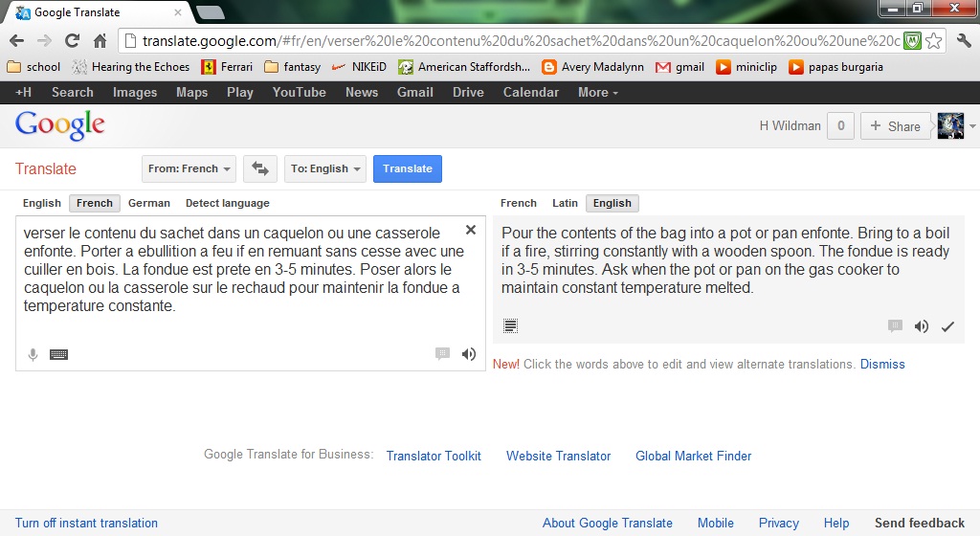980x536 pixels.
Task: Click the microphone voice input icon
Action: click(33, 354)
